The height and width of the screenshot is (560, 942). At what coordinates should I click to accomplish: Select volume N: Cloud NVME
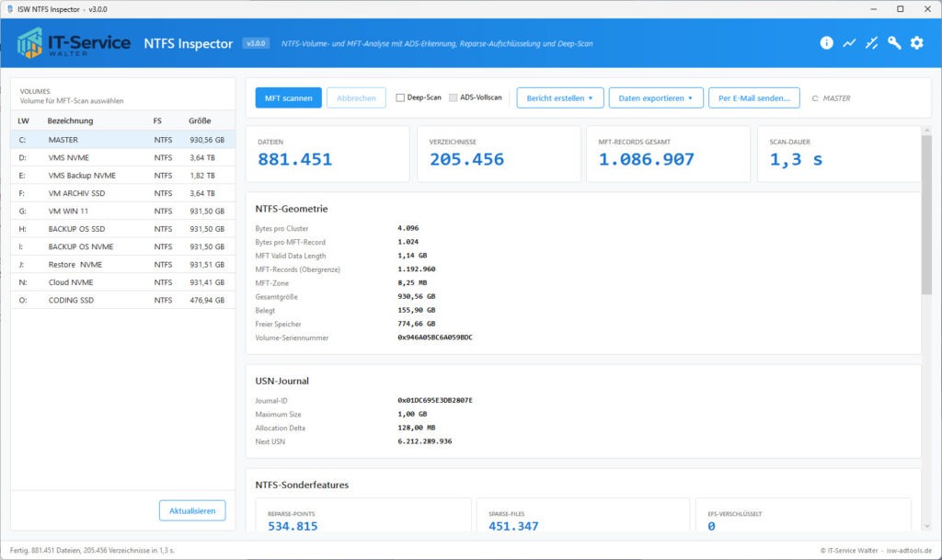pyautogui.click(x=122, y=282)
